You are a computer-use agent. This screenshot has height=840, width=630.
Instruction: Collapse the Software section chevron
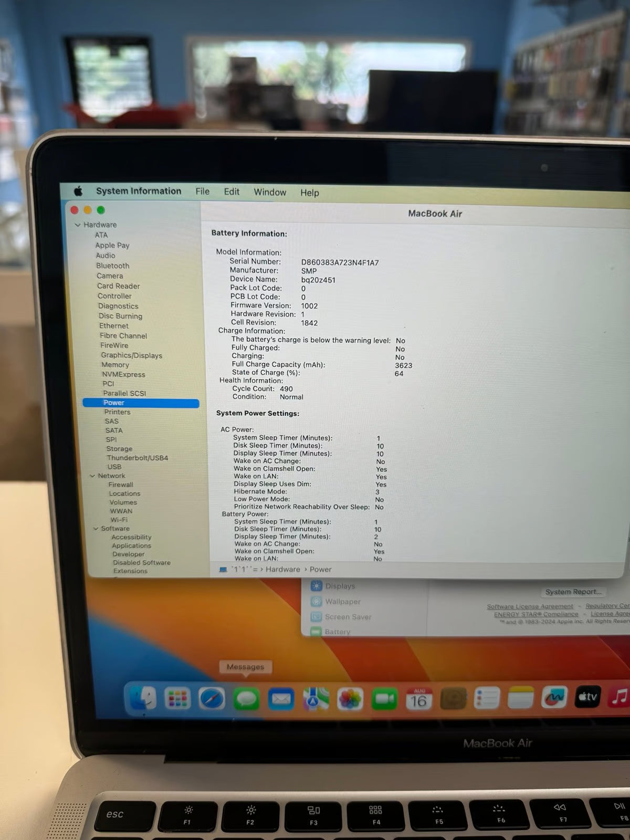click(96, 529)
